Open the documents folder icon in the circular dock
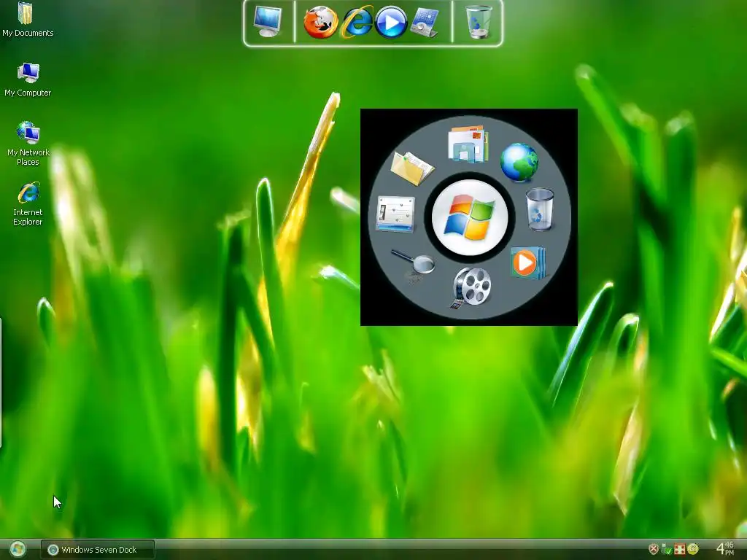Image resolution: width=747 pixels, height=560 pixels. (x=412, y=168)
